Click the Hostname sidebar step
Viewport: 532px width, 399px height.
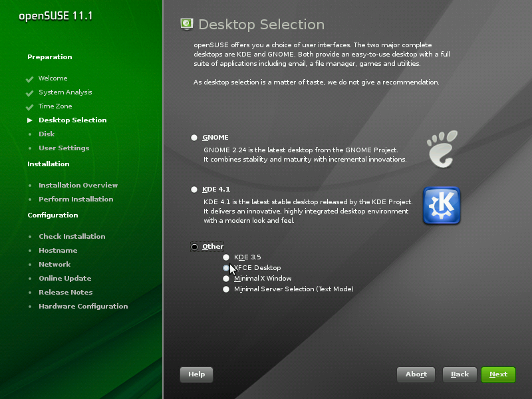pyautogui.click(x=58, y=251)
